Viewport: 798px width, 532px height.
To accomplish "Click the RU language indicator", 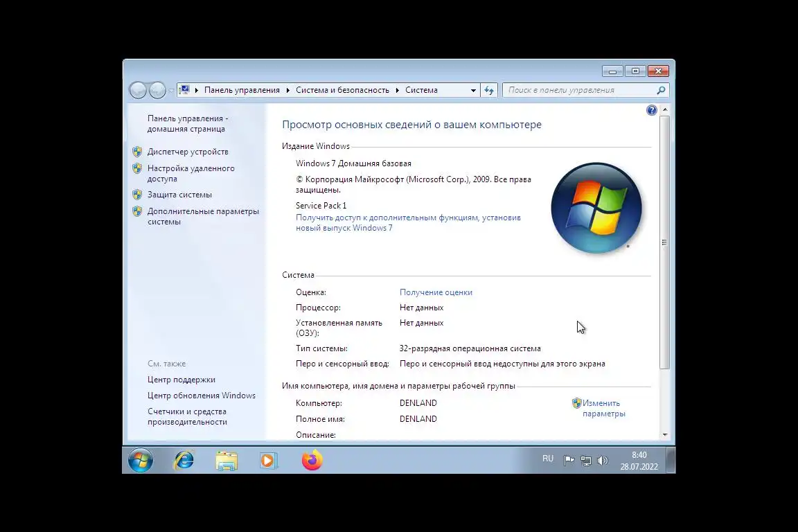I will click(548, 459).
